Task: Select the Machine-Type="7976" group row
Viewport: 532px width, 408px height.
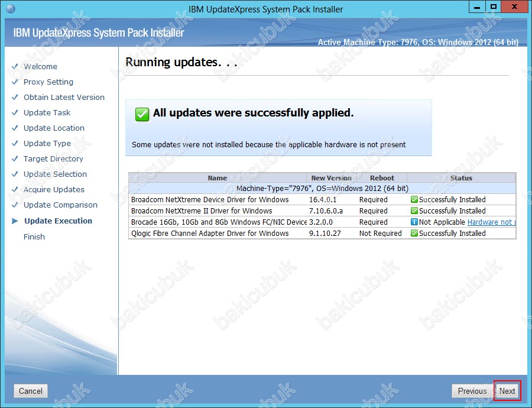Action: [322, 189]
